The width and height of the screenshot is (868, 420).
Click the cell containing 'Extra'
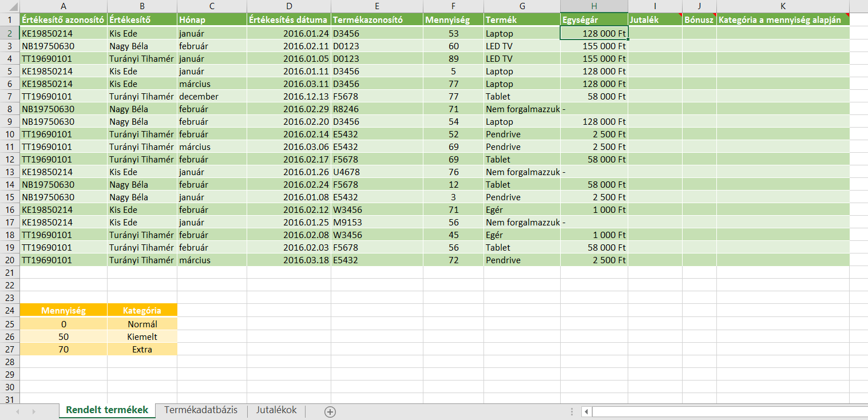[142, 349]
